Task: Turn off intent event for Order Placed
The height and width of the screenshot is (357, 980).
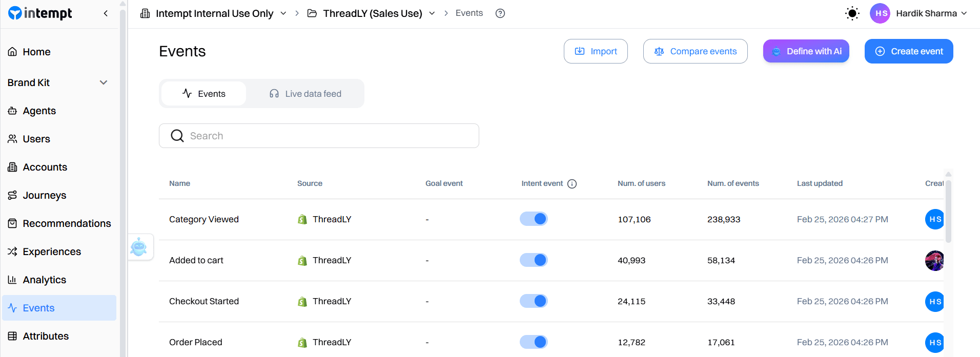Action: tap(534, 342)
